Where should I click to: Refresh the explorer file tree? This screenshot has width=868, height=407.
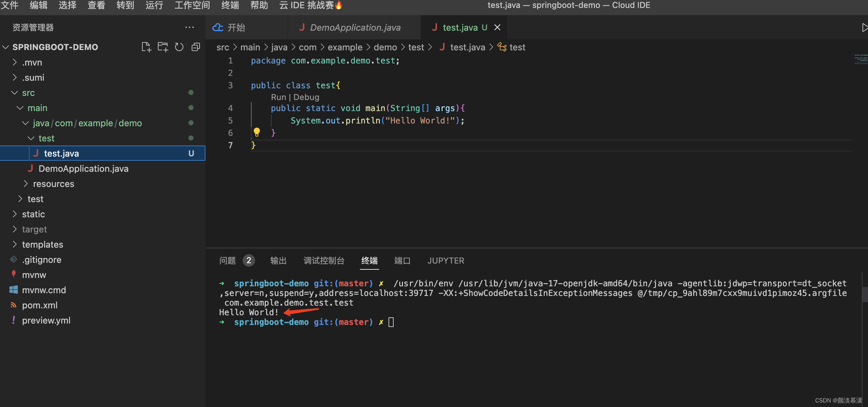pyautogui.click(x=179, y=47)
